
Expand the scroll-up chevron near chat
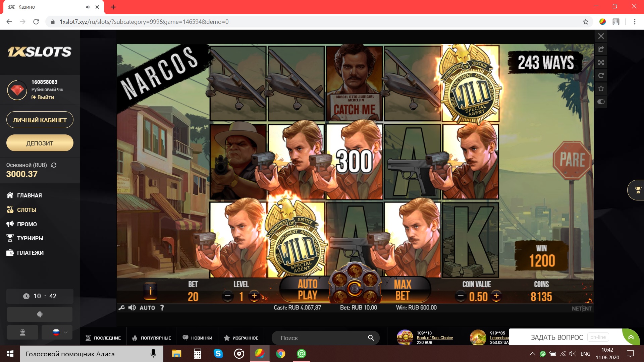pyautogui.click(x=631, y=337)
